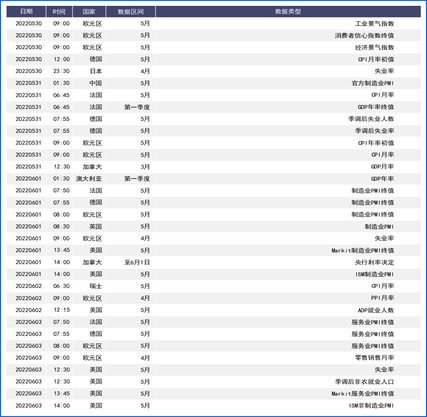Select the 消费者信心指数终值 cell
This screenshot has width=427, height=417.
pyautogui.click(x=364, y=35)
